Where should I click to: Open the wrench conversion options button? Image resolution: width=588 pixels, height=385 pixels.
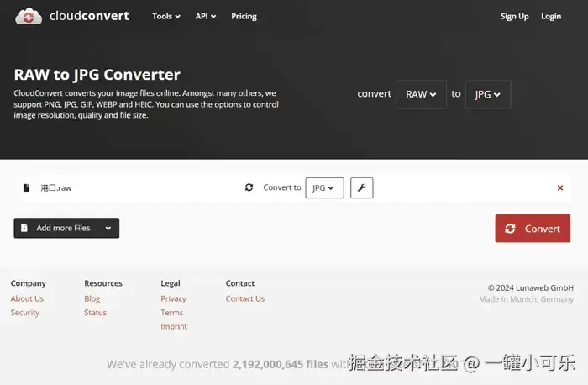click(x=361, y=187)
